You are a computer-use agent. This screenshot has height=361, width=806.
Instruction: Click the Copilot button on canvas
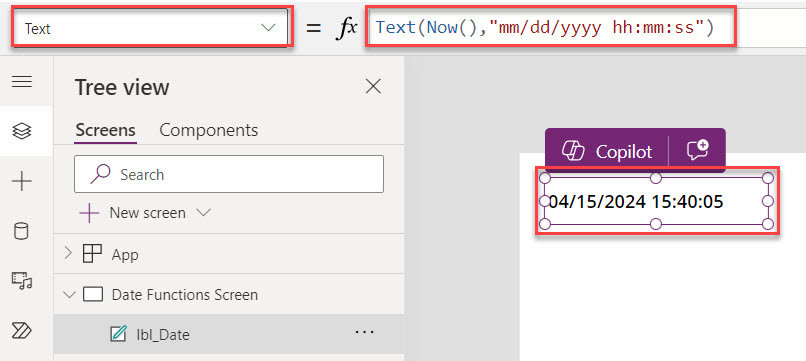pos(607,151)
